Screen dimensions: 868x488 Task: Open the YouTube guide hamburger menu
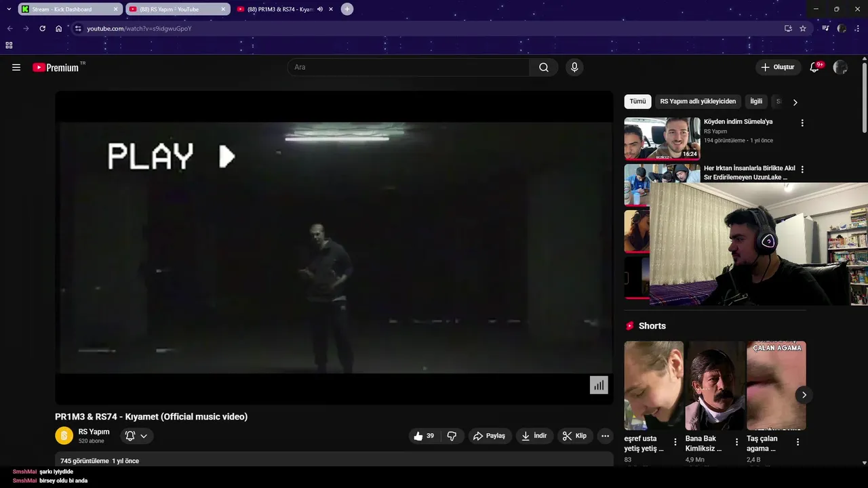16,67
